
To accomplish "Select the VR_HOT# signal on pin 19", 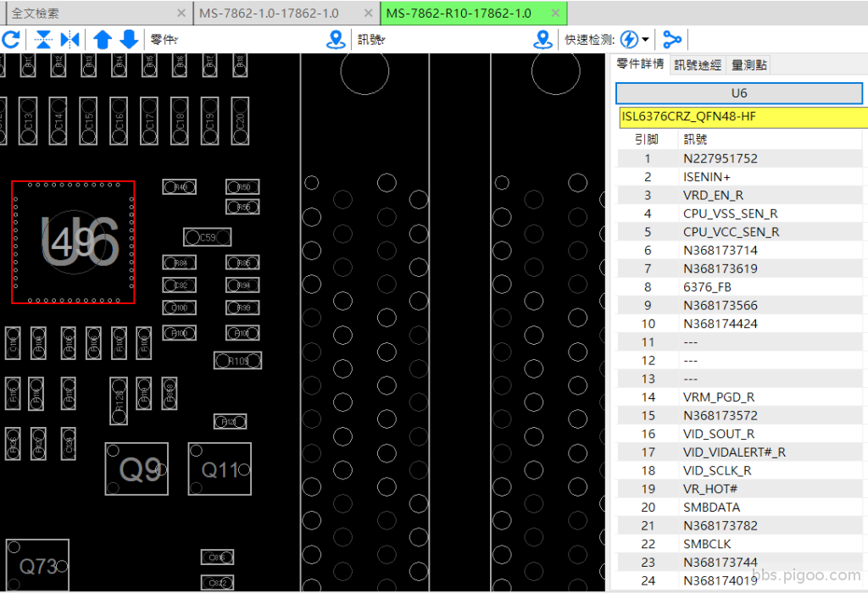I will tap(710, 489).
